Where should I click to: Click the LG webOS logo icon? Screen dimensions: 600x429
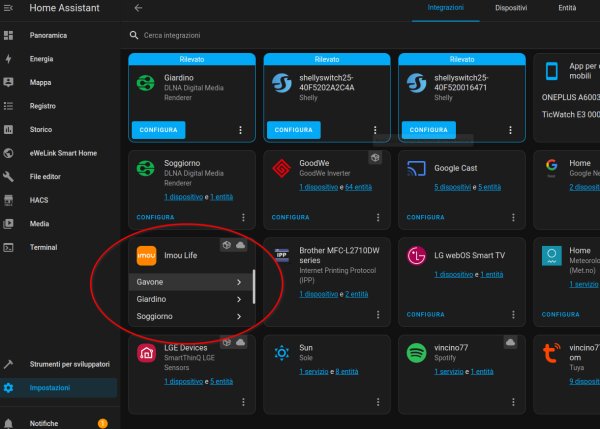[x=416, y=256]
